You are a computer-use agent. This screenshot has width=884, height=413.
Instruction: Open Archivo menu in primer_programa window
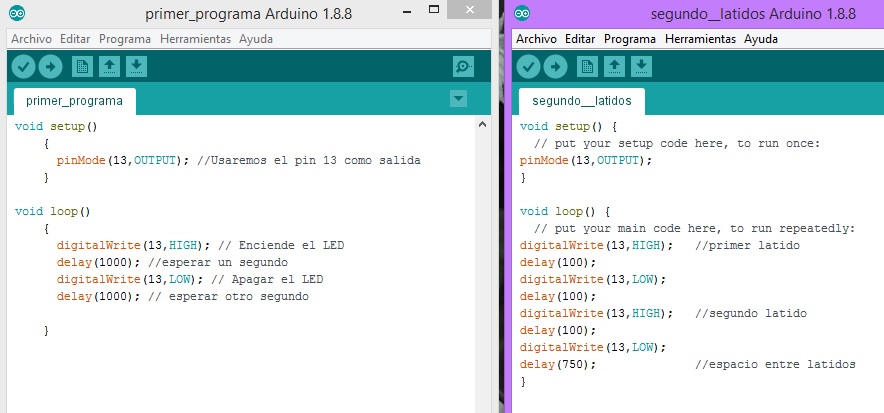coord(32,39)
